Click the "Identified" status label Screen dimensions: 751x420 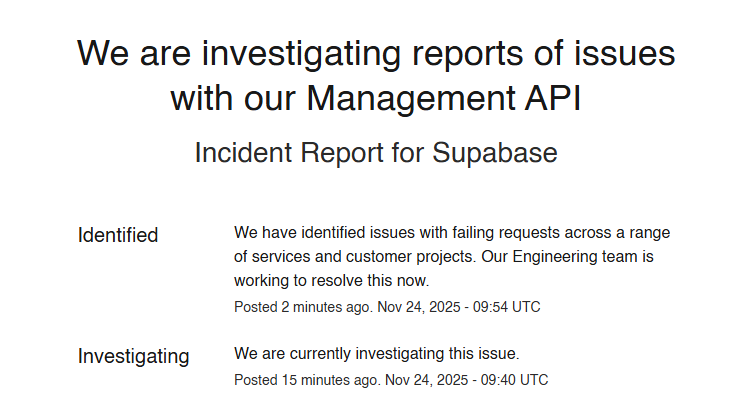(x=118, y=235)
